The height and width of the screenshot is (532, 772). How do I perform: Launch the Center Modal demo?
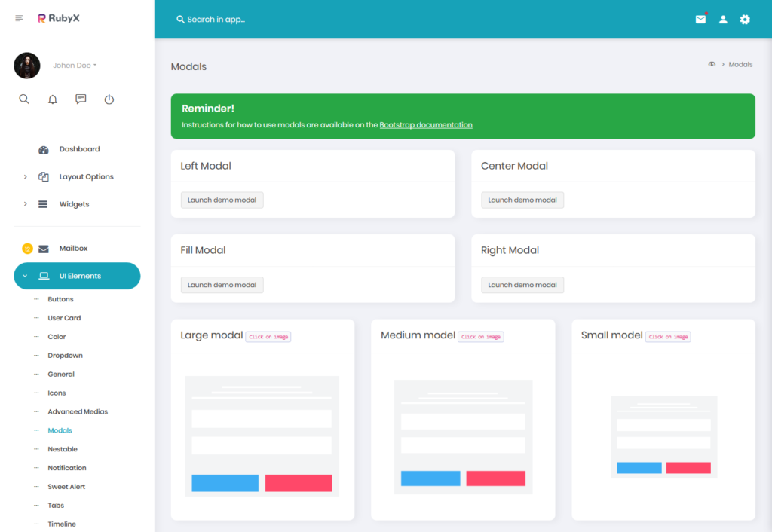522,200
